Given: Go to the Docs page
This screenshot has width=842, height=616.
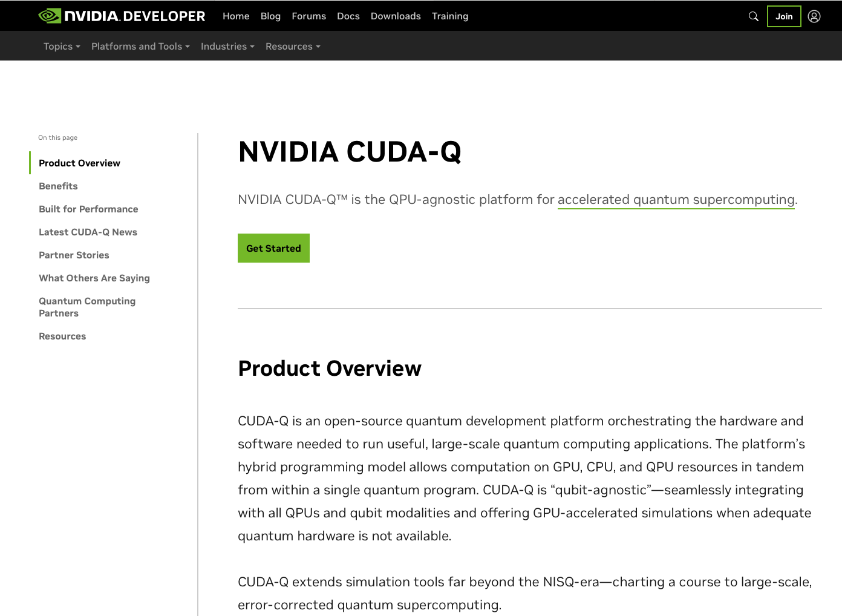Looking at the screenshot, I should click(x=348, y=16).
